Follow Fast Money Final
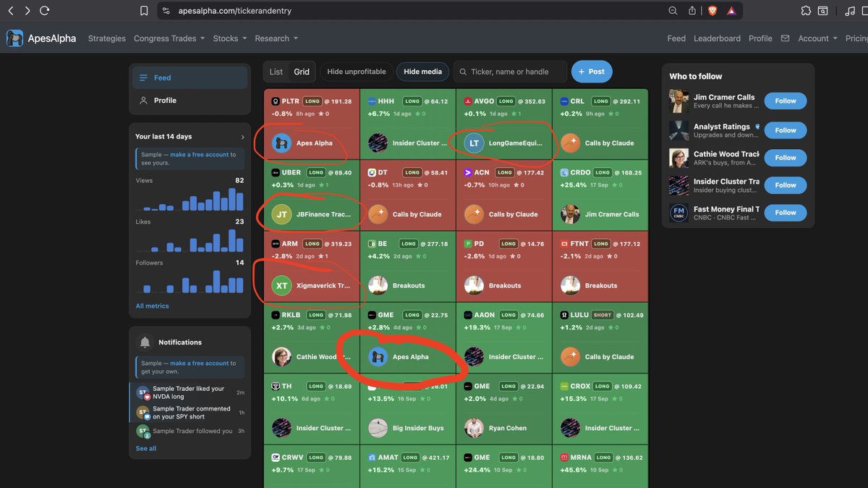 point(786,213)
